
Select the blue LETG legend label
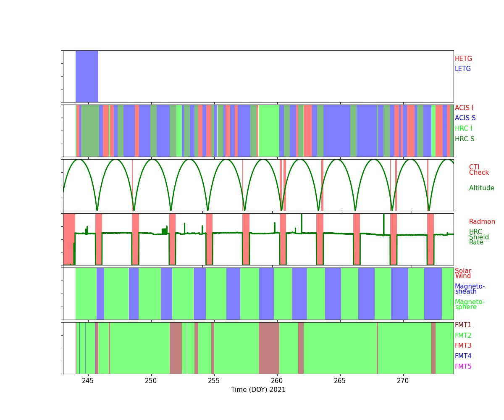462,69
